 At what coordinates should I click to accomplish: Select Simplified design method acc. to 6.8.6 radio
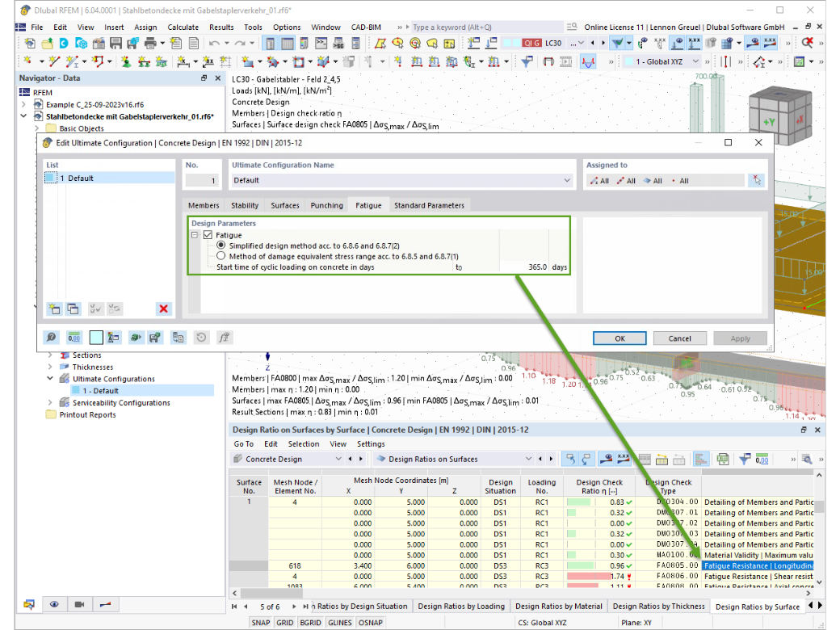pyautogui.click(x=220, y=246)
